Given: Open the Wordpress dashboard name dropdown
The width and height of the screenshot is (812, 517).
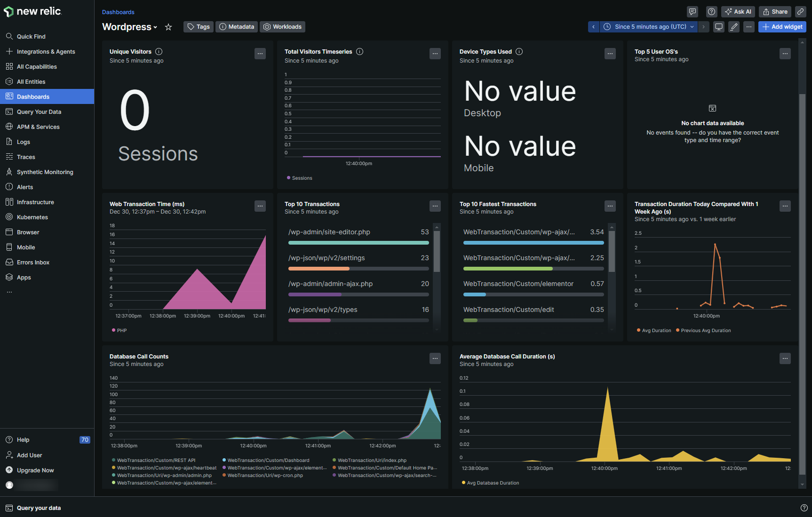Looking at the screenshot, I should [x=155, y=27].
